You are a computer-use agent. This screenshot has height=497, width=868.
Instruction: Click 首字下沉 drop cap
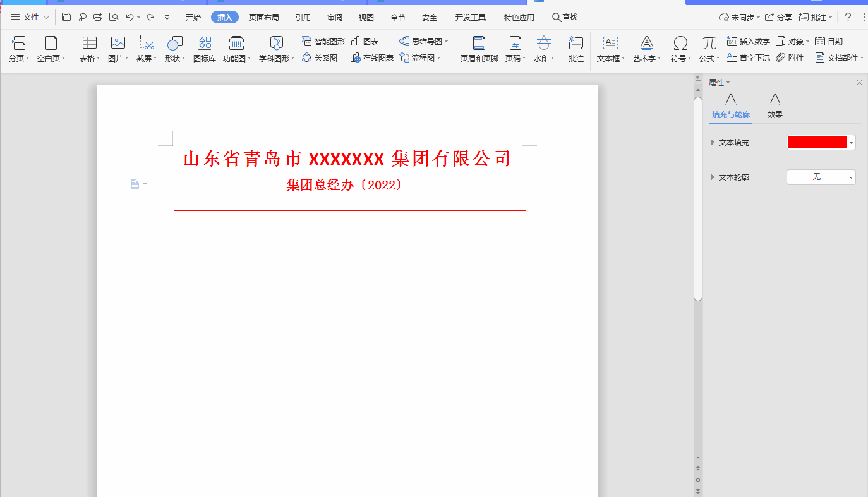tap(749, 58)
